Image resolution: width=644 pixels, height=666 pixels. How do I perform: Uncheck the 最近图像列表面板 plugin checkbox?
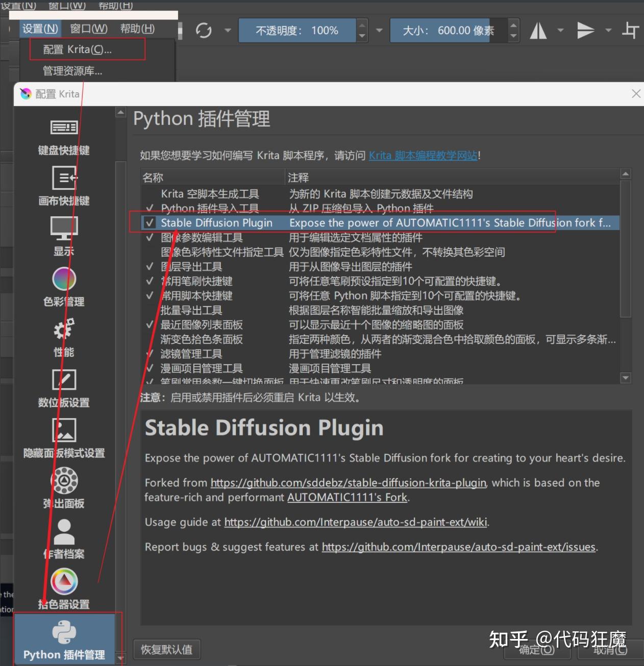click(150, 324)
